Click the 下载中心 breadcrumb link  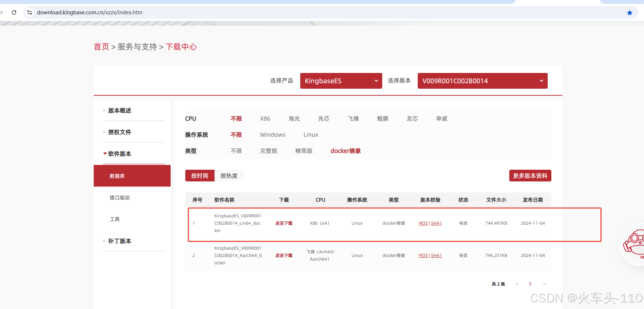tap(181, 47)
